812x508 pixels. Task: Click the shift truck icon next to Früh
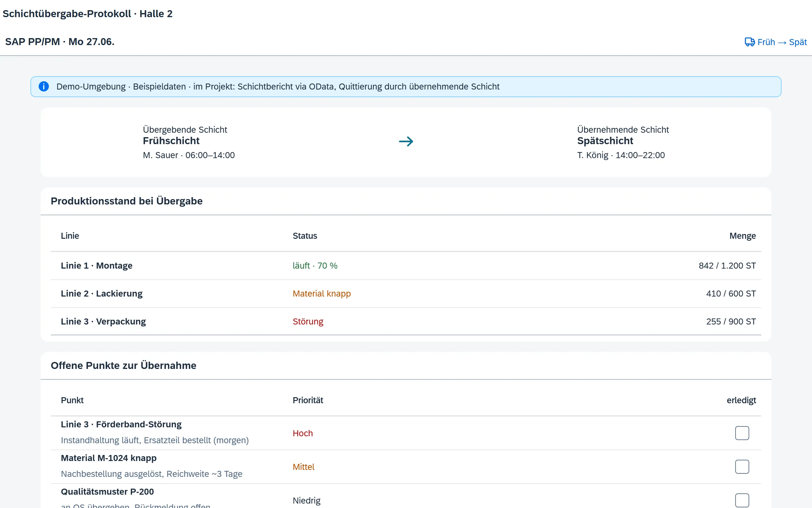[x=750, y=42]
